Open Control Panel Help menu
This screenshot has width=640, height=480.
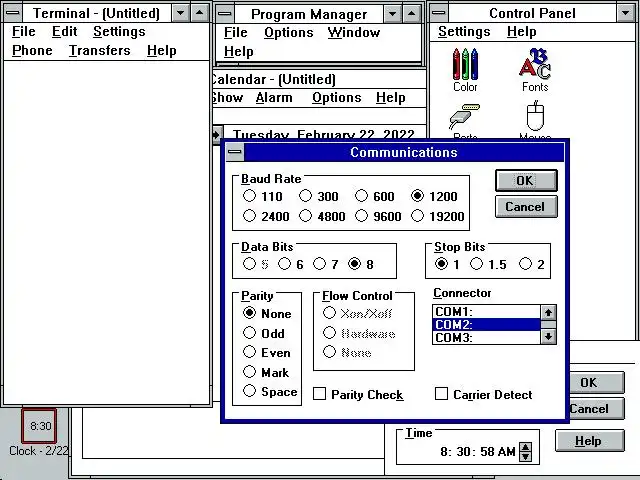point(522,31)
